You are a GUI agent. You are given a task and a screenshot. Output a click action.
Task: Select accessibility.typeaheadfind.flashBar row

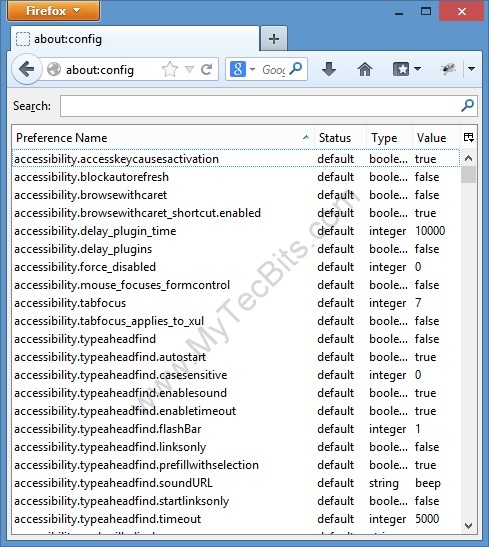[236, 429]
